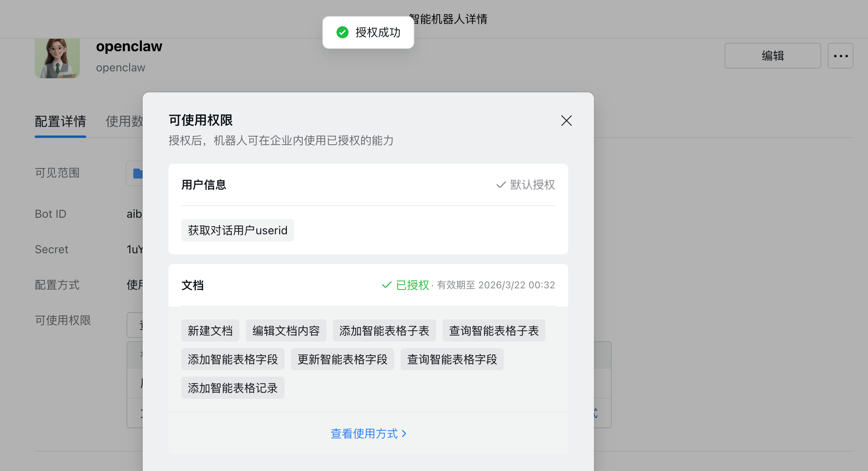Viewport: 868px width, 471px height.
Task: Click the 查询智能表格子表 tag
Action: click(x=494, y=331)
